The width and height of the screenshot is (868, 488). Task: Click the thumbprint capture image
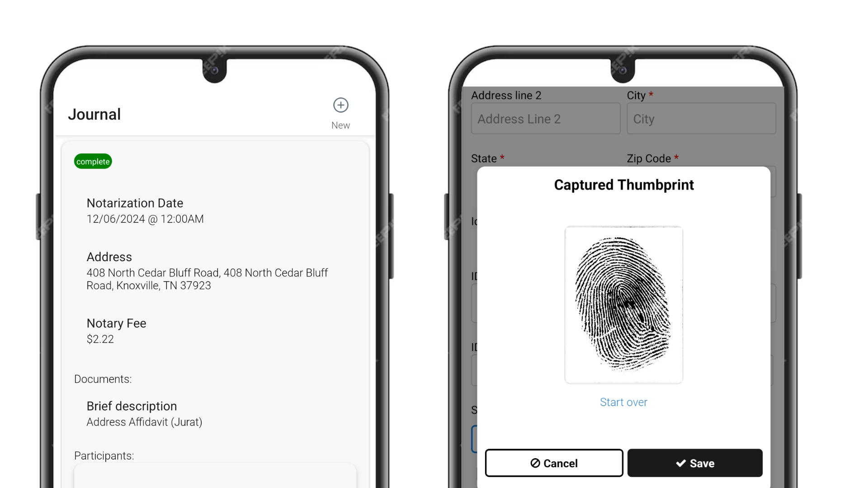coord(623,304)
